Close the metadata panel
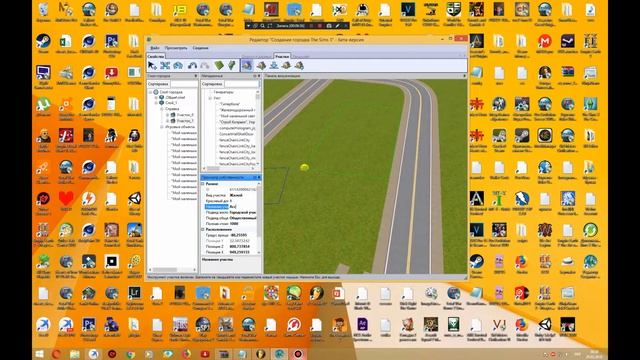The height and width of the screenshot is (360, 640). [x=259, y=76]
